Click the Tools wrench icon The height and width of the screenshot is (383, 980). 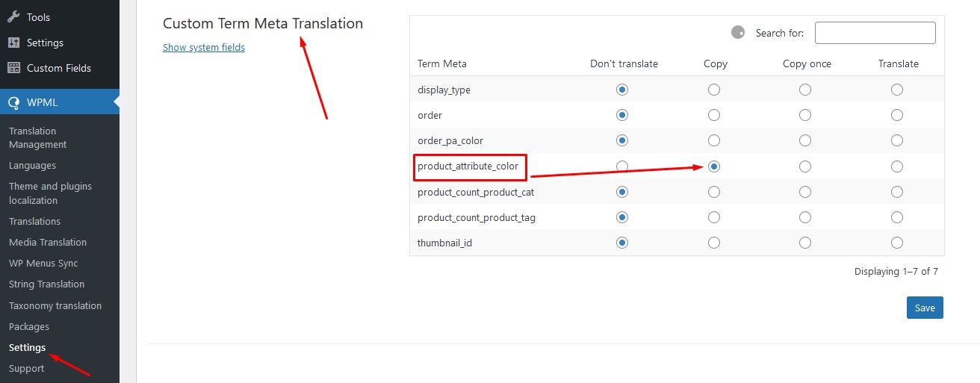[13, 16]
